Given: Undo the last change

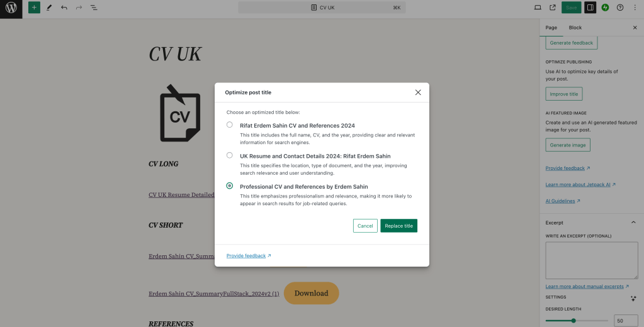Looking at the screenshot, I should pyautogui.click(x=64, y=8).
